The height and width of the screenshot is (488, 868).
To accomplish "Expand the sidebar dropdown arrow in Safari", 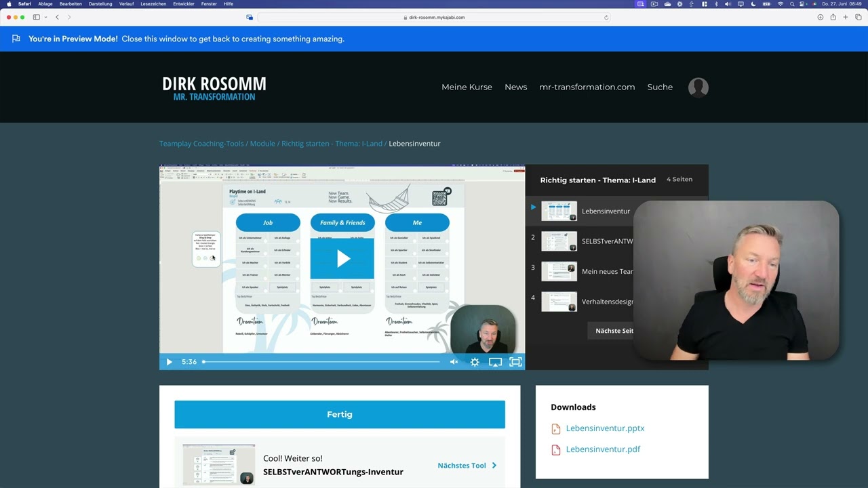I will (45, 17).
